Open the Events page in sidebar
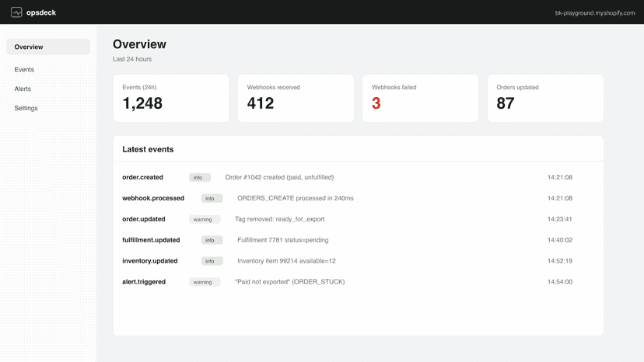Image resolution: width=644 pixels, height=362 pixels. click(24, 69)
